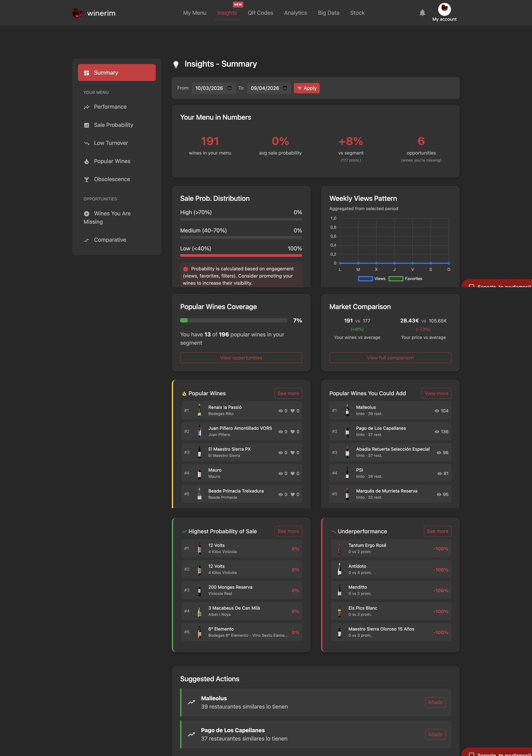Viewport: 532px width, 756px height.
Task: Click the Comparative arrows icon
Action: pos(87,240)
